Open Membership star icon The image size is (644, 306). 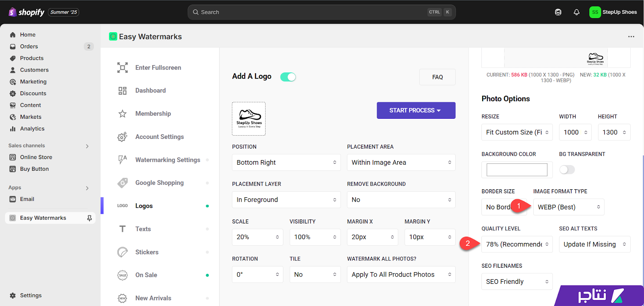122,114
